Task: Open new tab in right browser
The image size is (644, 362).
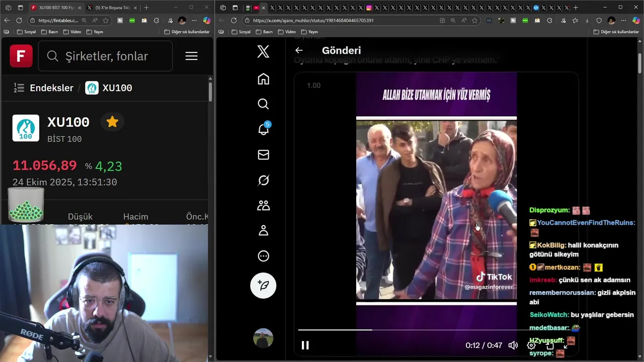Action: (x=576, y=8)
